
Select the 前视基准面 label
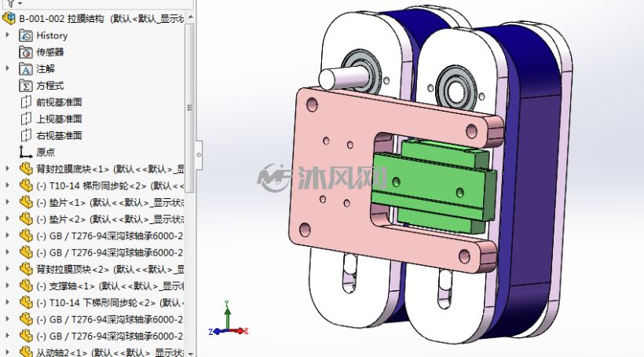(59, 102)
